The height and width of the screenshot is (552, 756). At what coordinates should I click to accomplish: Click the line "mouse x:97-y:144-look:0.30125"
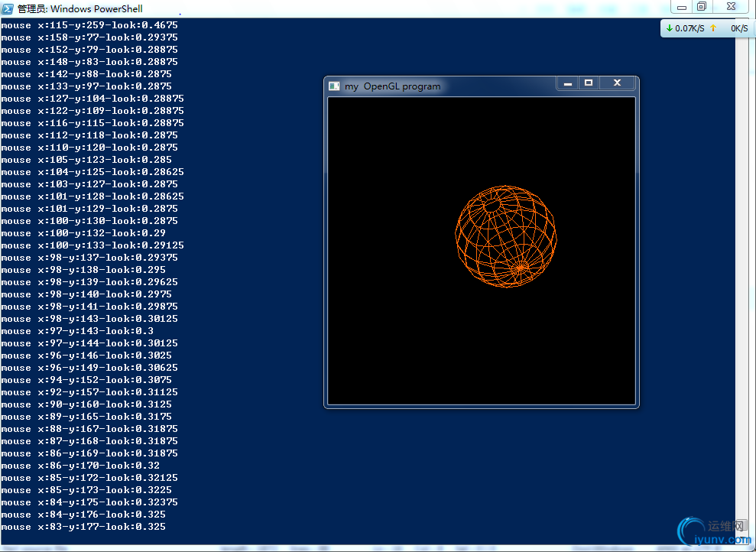pos(89,343)
